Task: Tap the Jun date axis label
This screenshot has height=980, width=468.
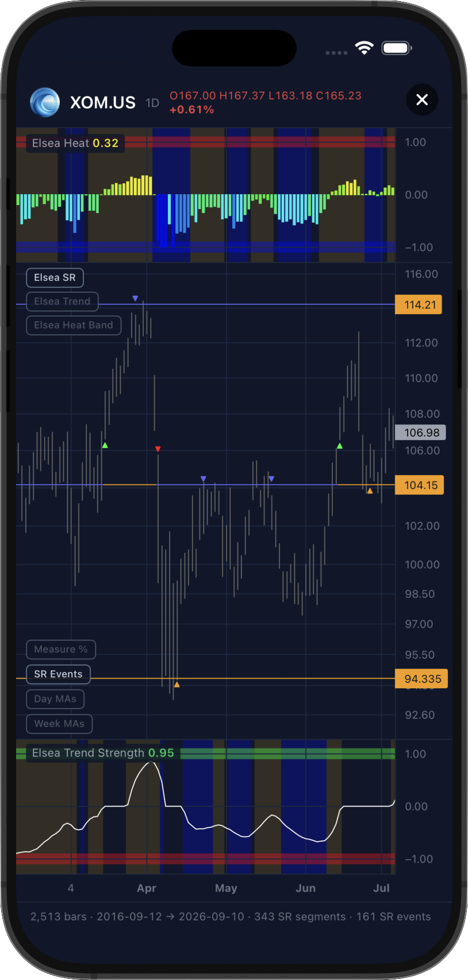Action: click(x=305, y=888)
